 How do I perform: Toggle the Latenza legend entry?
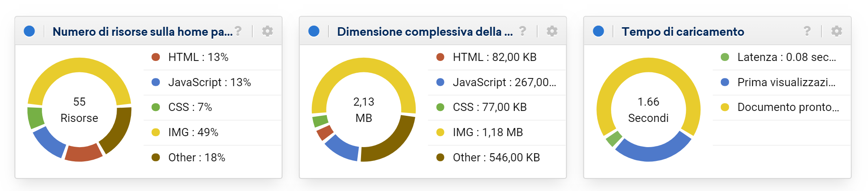coord(782,57)
